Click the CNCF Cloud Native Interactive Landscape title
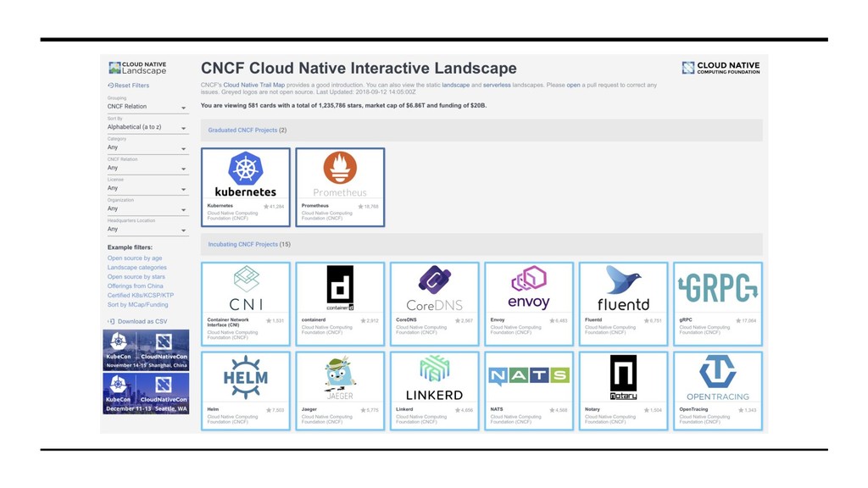This screenshot has width=868, height=488. point(359,68)
